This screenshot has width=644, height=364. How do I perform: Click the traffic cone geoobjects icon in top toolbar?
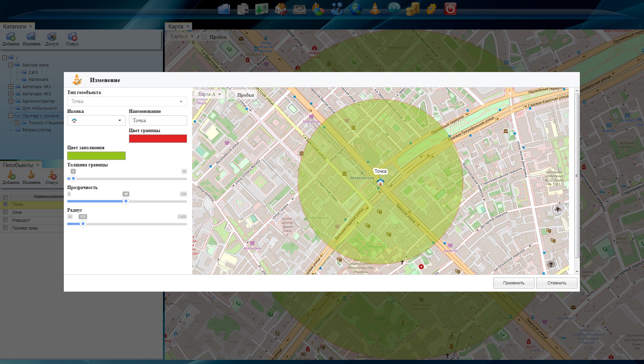coord(375,9)
